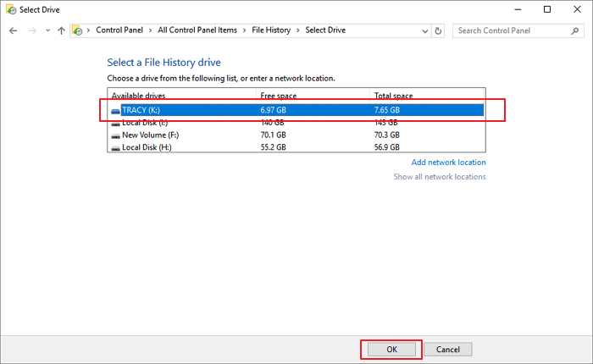The image size is (593, 364).
Task: Click the 7.65 GB total space value
Action: (387, 110)
